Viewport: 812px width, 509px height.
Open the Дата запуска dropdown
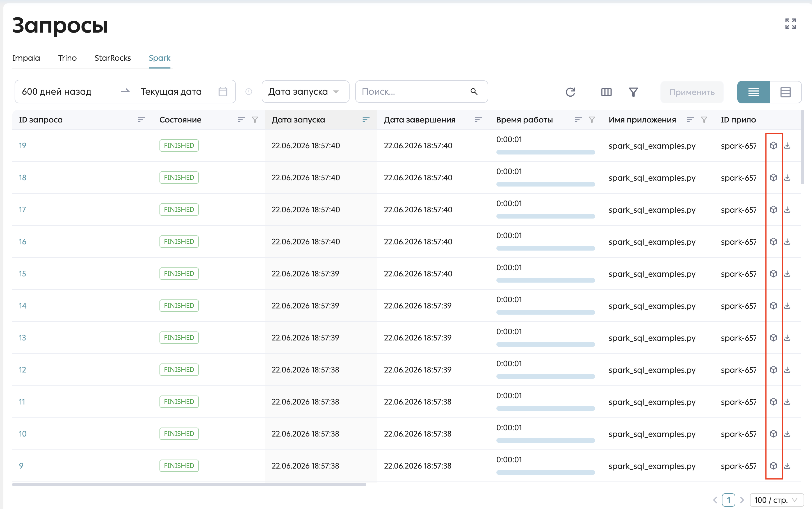(305, 92)
